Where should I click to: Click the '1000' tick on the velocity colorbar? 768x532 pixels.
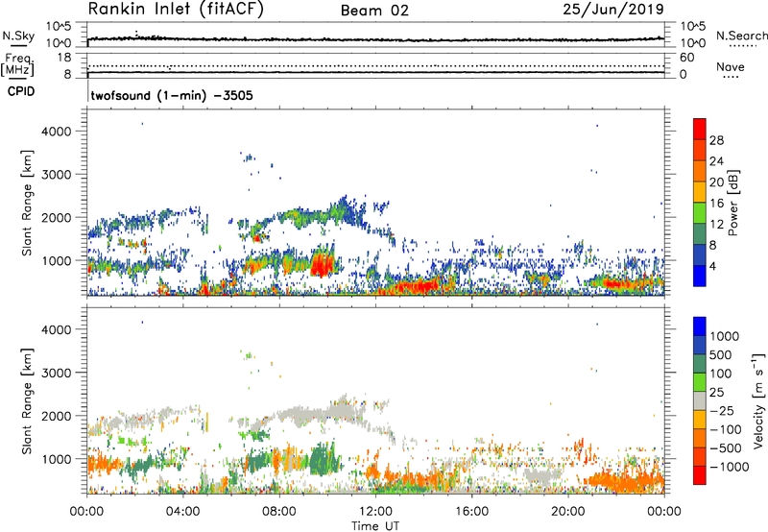[x=724, y=336]
